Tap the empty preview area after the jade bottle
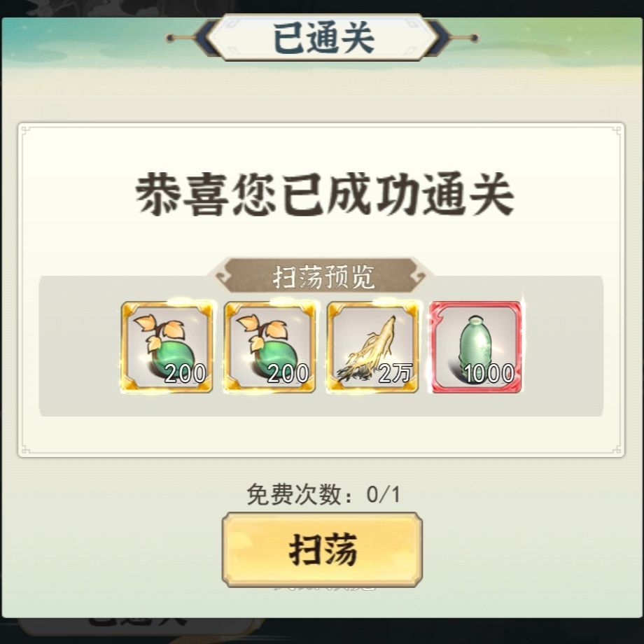Image resolution: width=644 pixels, height=644 pixels. pyautogui.click(x=563, y=346)
